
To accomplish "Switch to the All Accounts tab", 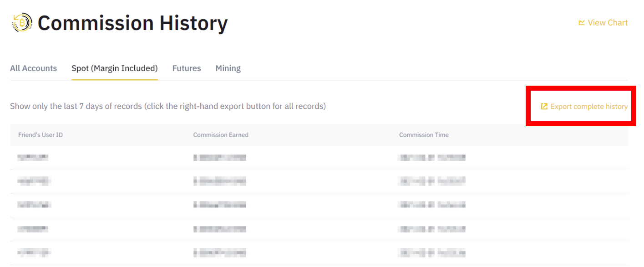I will click(x=34, y=68).
